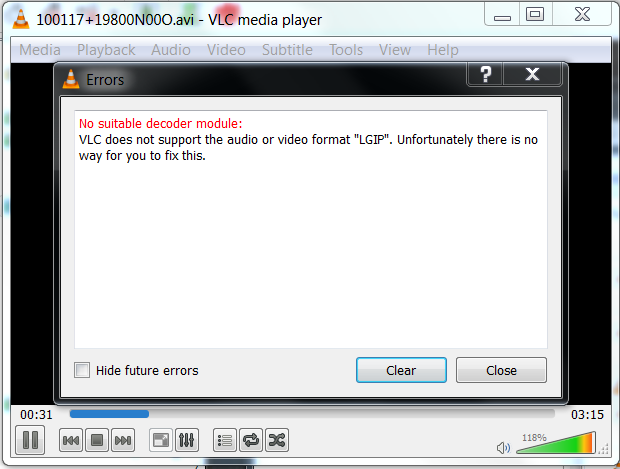Click the red 'No suitable decoder module:' text
The height and width of the screenshot is (469, 620).
coord(161,123)
